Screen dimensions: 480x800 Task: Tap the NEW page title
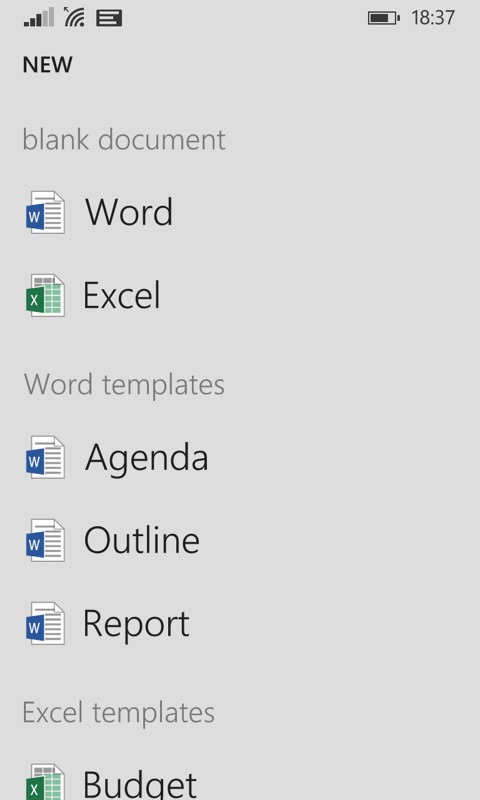(47, 65)
